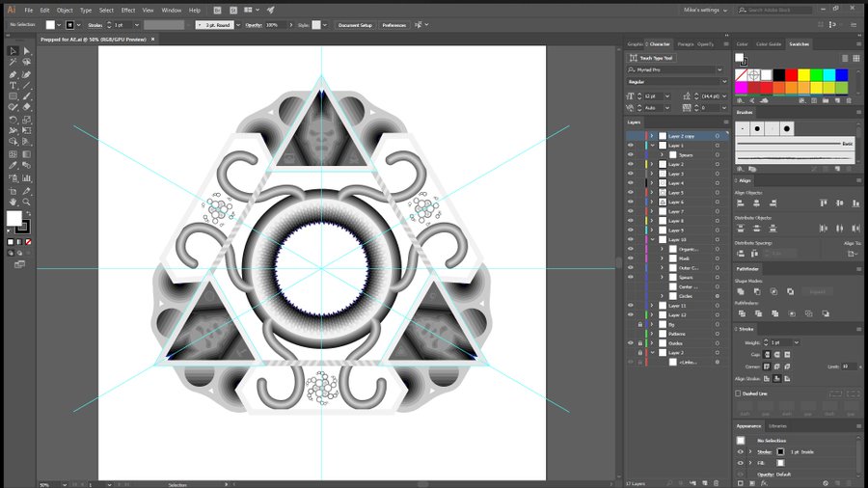Screen dimensions: 868x488
Task: Select the Direct Selection tool
Action: pyautogui.click(x=27, y=50)
